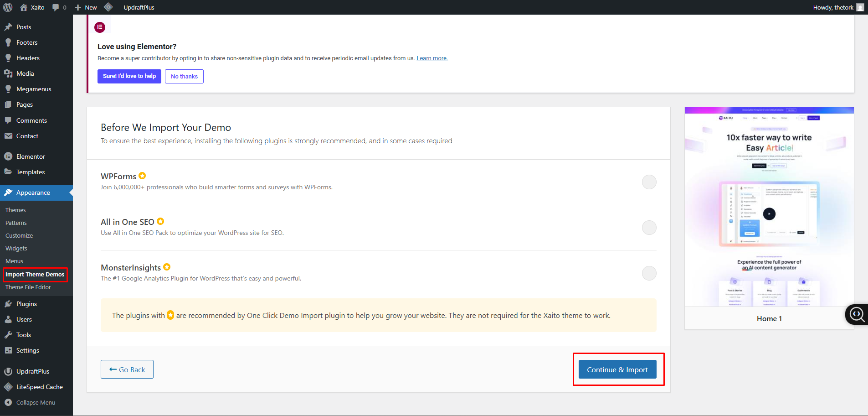
Task: Click the WordPress logo in admin bar
Action: tap(8, 7)
